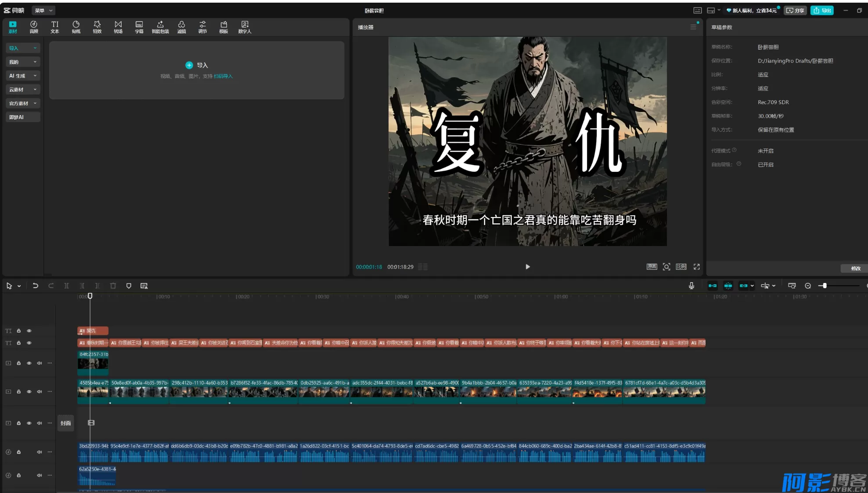Viewport: 868px width, 493px height.
Task: Click the 修改 modify button
Action: [x=855, y=268]
